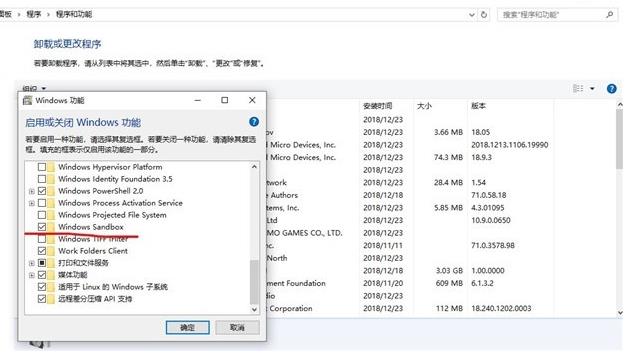Open help in Programs and Features window
Screen dimensions: 636x362
(x=612, y=89)
